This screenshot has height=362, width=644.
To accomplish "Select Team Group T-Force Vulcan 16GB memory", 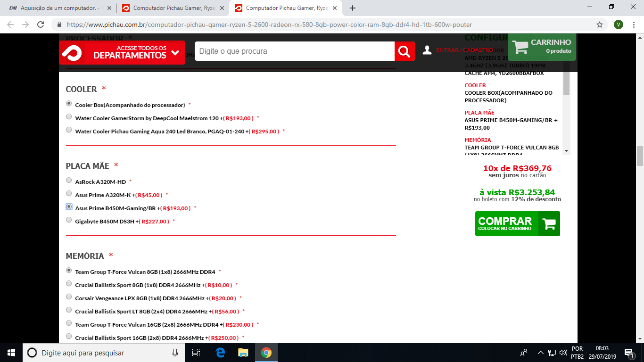I will 69,323.
